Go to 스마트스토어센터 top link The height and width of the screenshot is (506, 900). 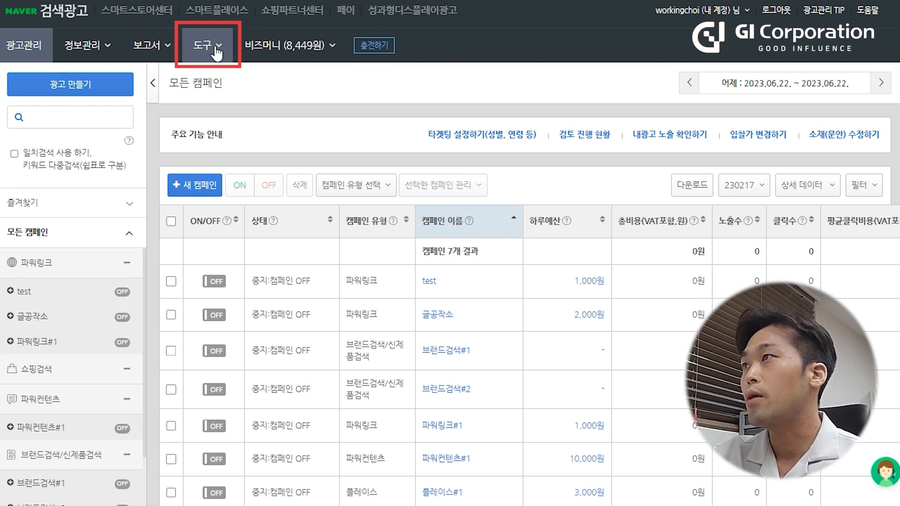click(136, 10)
